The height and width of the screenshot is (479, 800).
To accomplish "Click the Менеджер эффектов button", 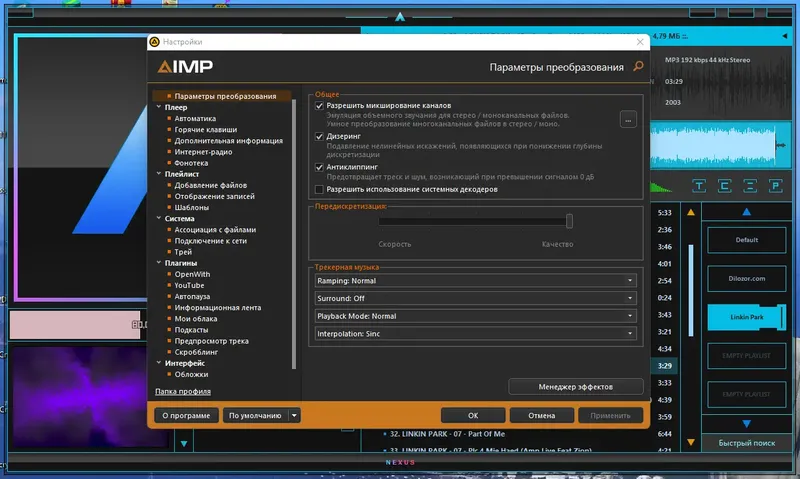I will tap(576, 387).
